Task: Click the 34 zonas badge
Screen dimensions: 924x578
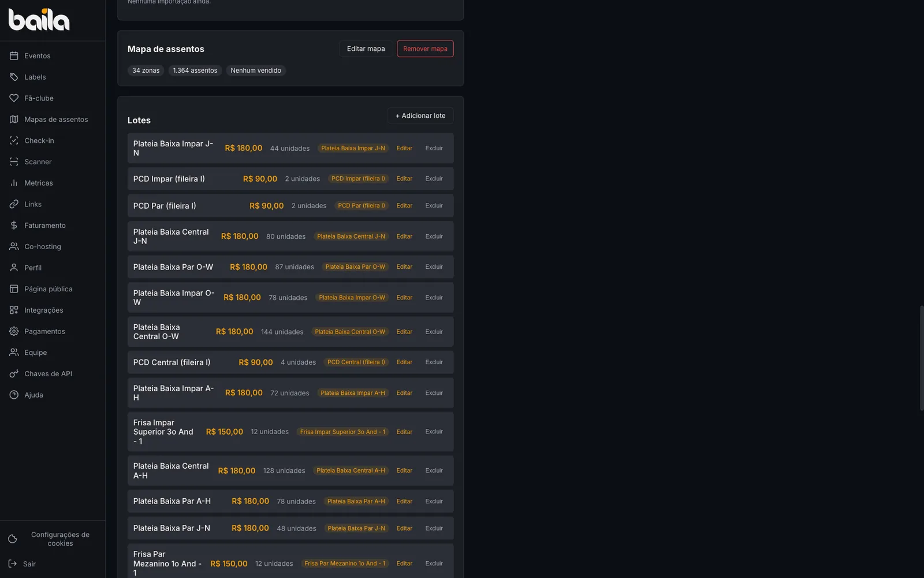Action: [x=146, y=71]
